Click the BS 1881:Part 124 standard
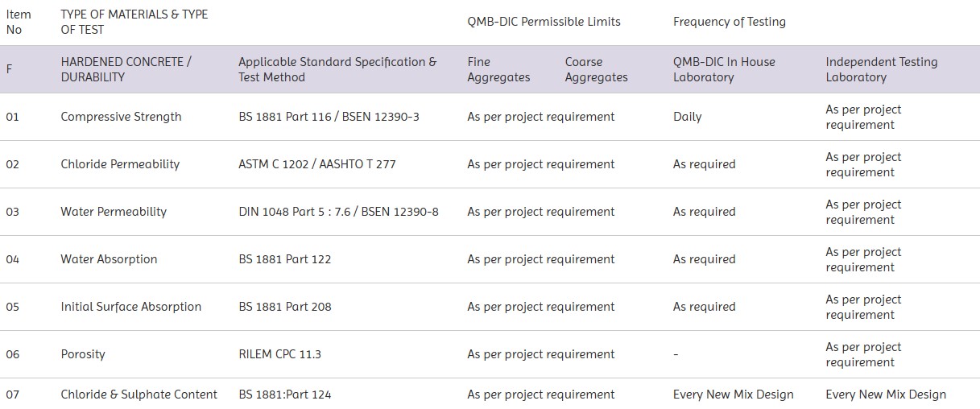The width and height of the screenshot is (980, 409). click(x=284, y=395)
